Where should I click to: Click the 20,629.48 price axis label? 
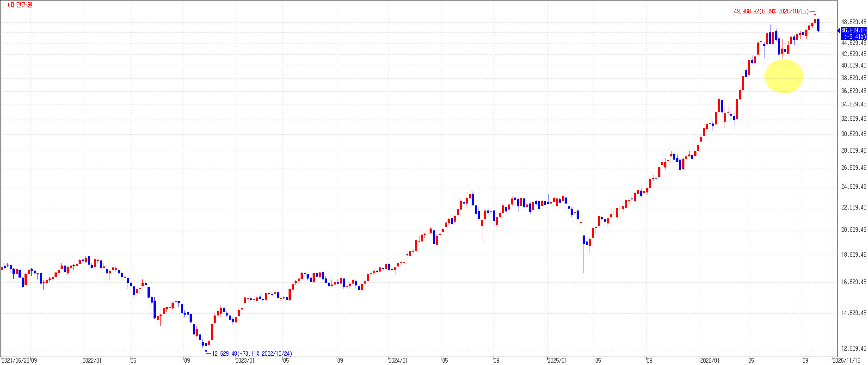click(854, 229)
